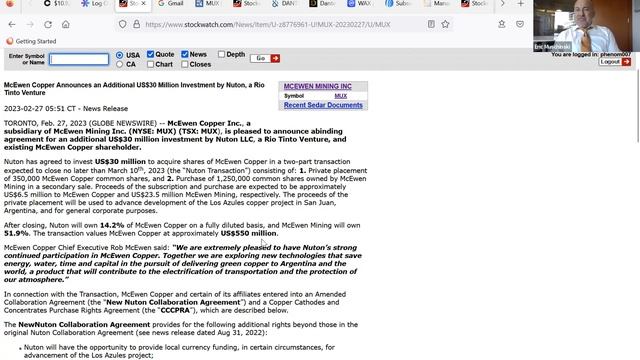Open the MCEWEN MINING INC link

[318, 87]
